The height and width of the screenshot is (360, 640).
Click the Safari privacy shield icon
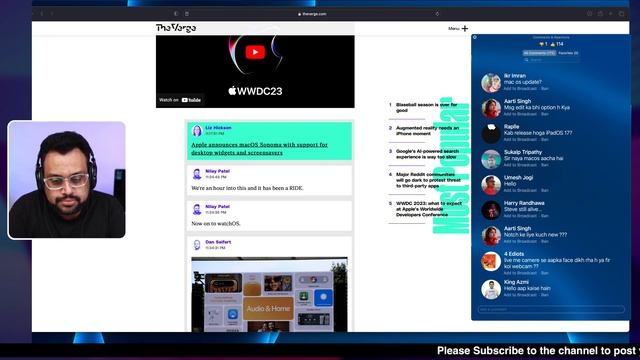point(176,14)
